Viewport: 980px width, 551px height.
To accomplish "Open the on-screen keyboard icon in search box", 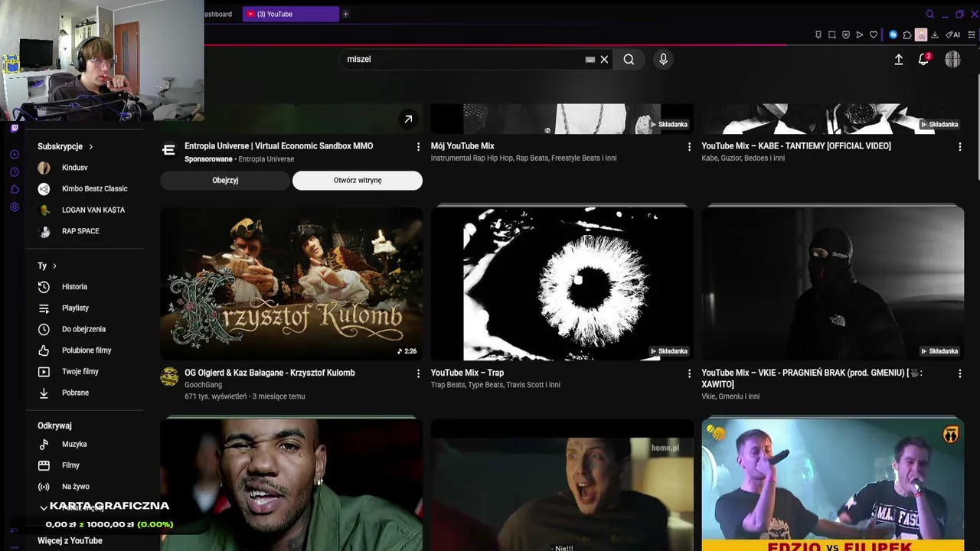I will pos(590,59).
